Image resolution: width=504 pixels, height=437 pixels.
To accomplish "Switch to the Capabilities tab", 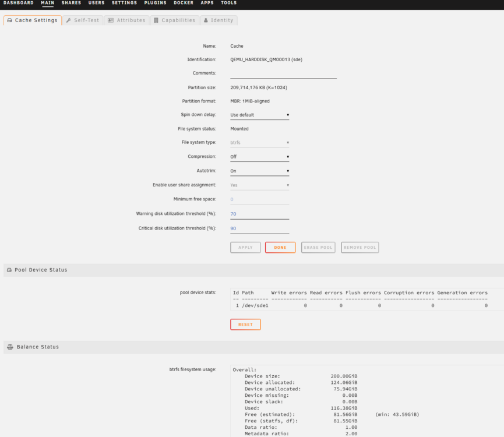I will pos(175,20).
